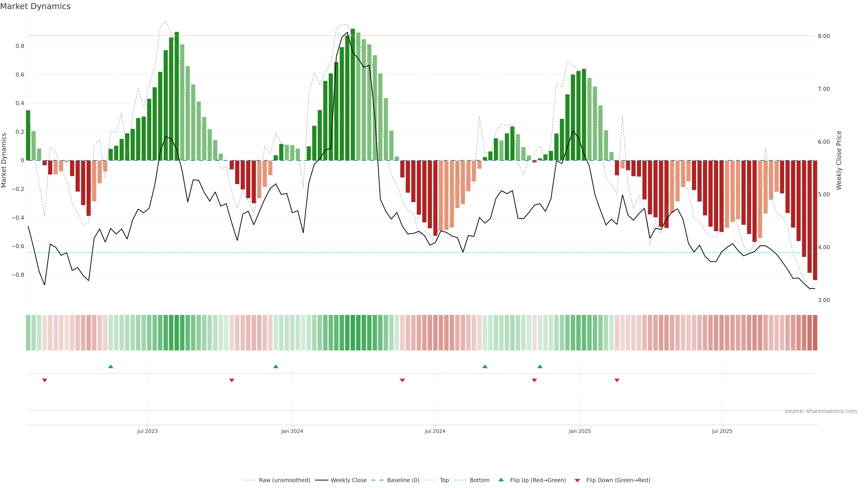Click the darkest red cell at the heatmap strip's right end
The image size is (868, 488).
[815, 333]
